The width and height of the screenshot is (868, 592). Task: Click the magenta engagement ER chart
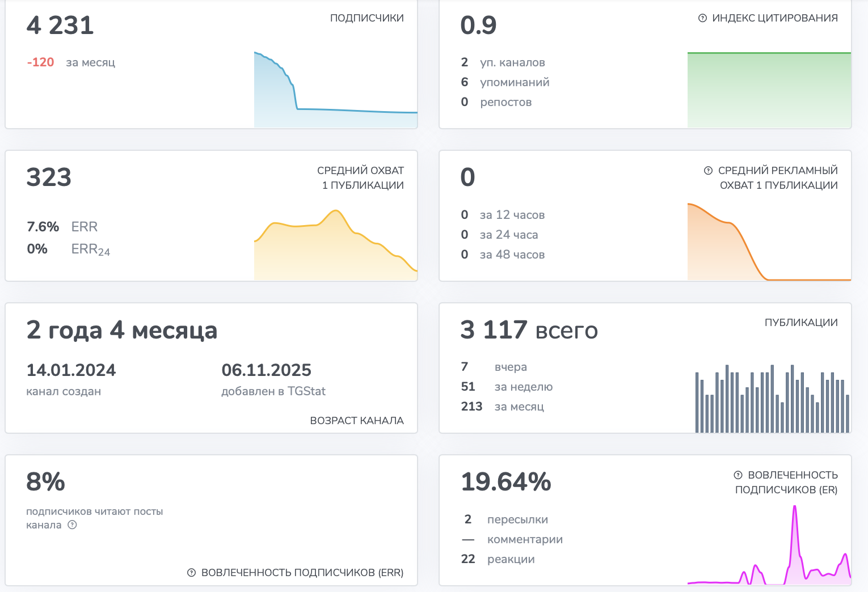pos(769,544)
